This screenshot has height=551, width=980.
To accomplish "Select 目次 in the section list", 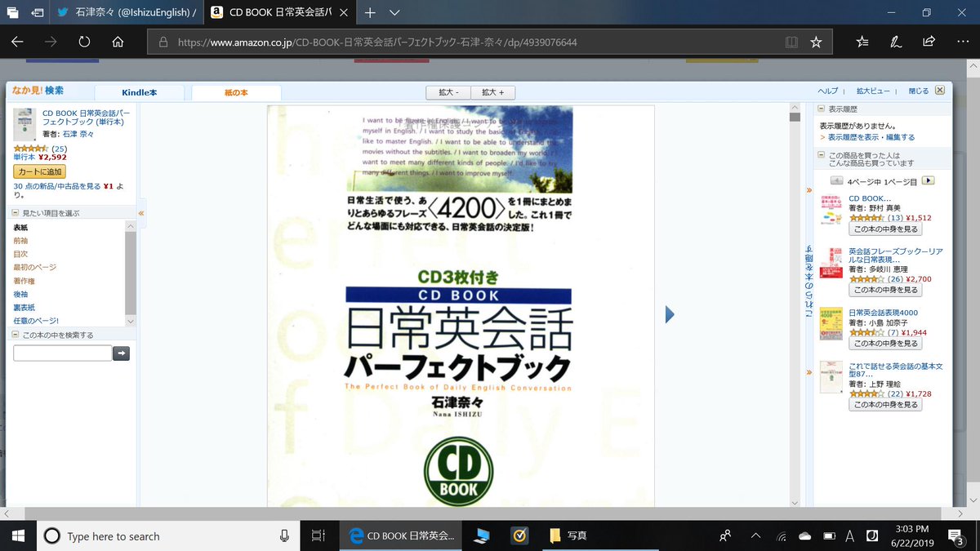I will click(20, 254).
